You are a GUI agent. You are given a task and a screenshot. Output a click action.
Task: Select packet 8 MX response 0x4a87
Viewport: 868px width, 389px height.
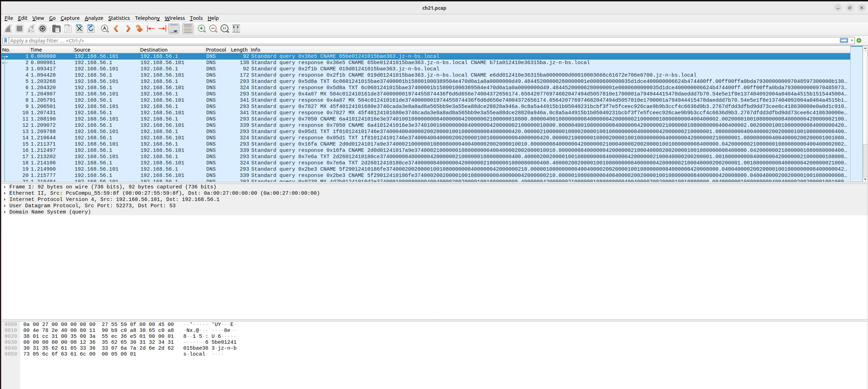click(426, 100)
